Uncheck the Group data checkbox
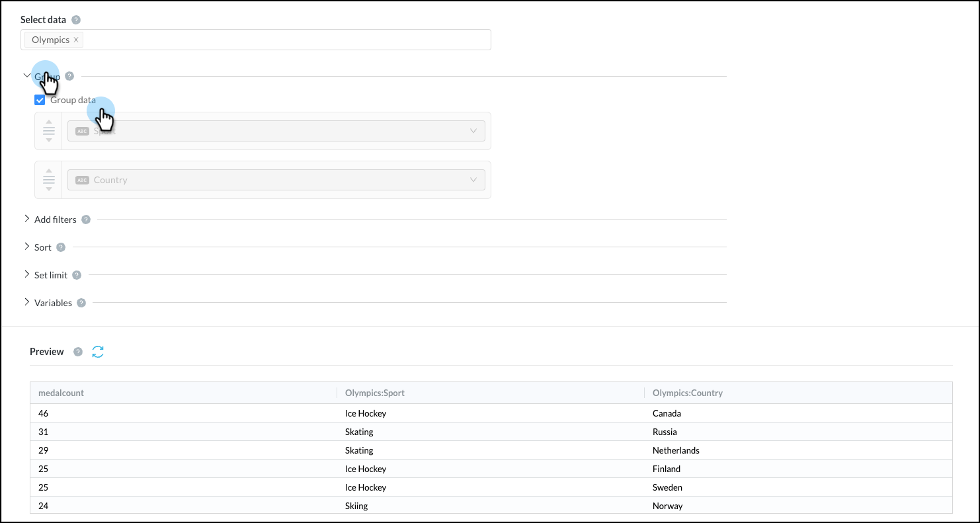The image size is (980, 523). click(40, 101)
